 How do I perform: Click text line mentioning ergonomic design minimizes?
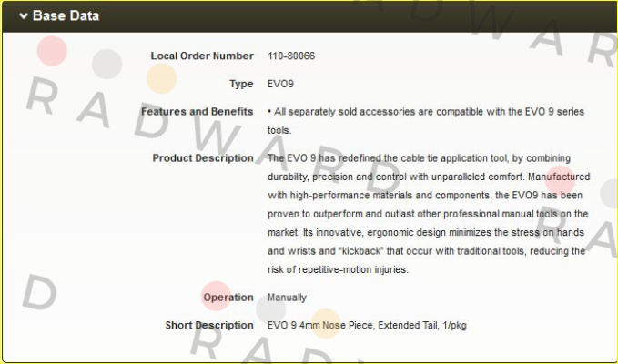click(x=426, y=232)
